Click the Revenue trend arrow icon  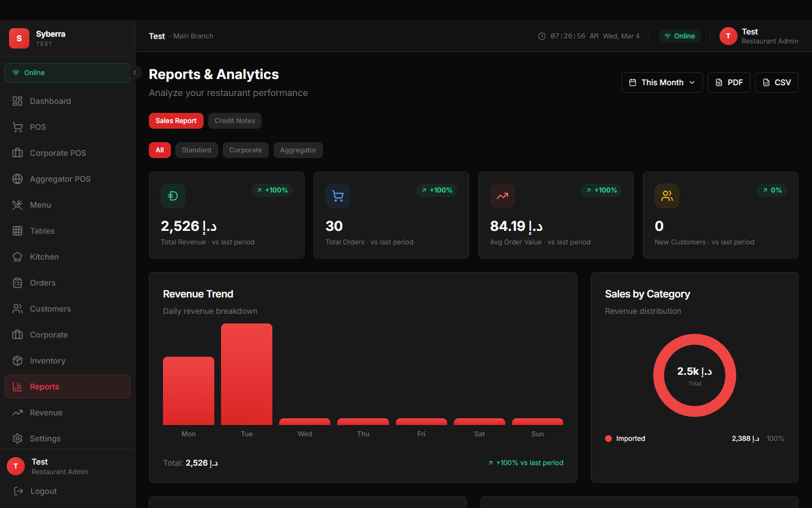click(17, 413)
